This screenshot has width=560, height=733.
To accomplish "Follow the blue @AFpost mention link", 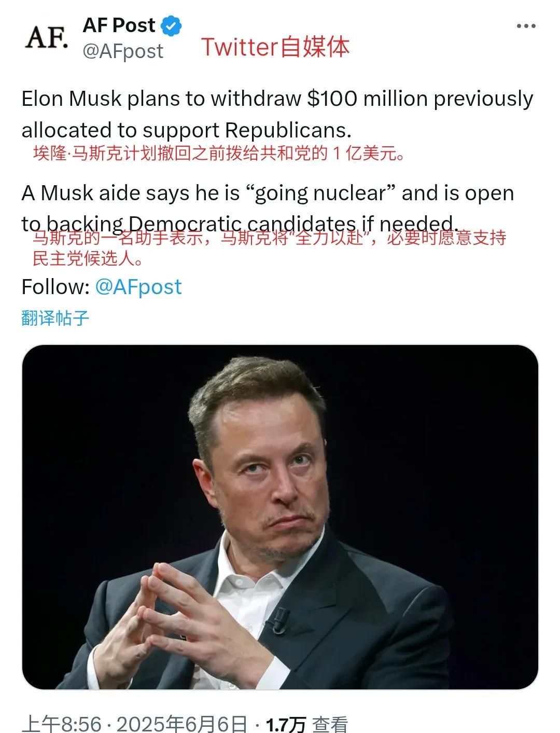I will pos(138,287).
